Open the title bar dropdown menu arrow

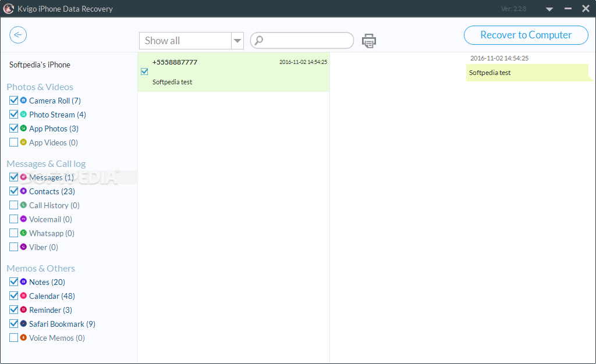tap(549, 9)
